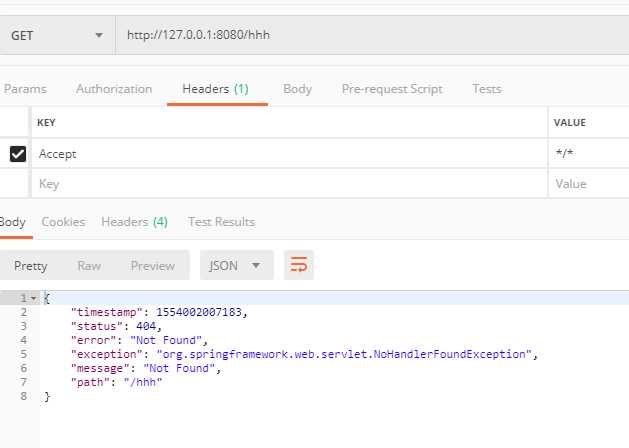Image resolution: width=629 pixels, height=448 pixels.
Task: Open the response Headers (4) tab
Action: click(134, 222)
